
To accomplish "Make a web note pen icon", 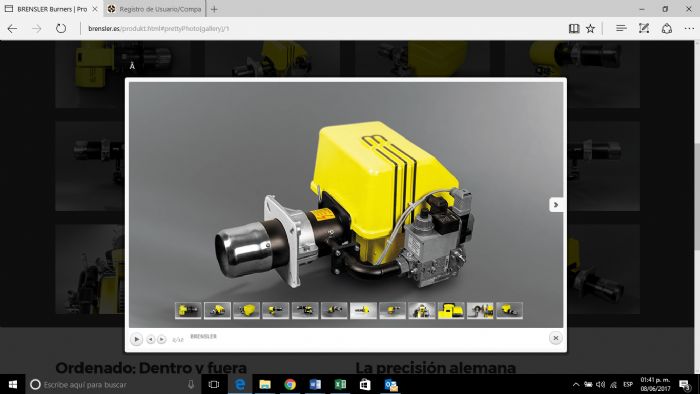I will pyautogui.click(x=643, y=28).
